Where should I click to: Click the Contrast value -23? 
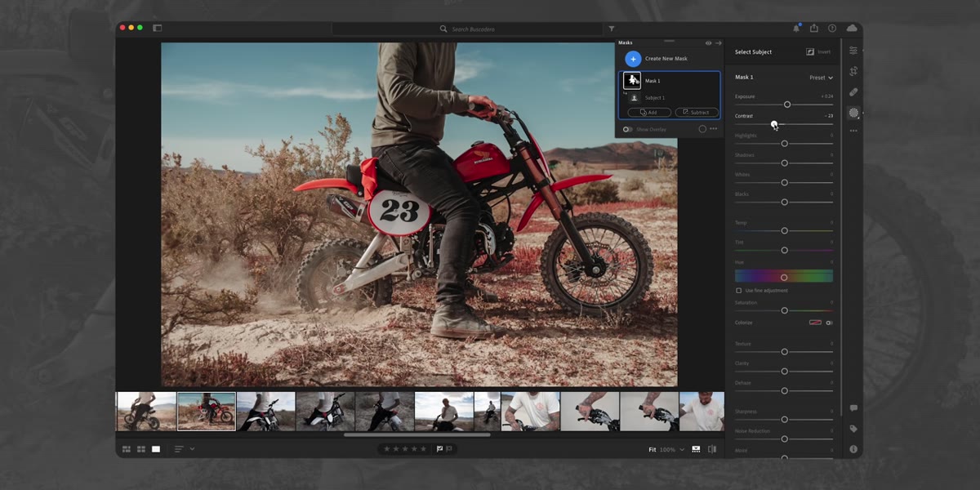click(828, 116)
